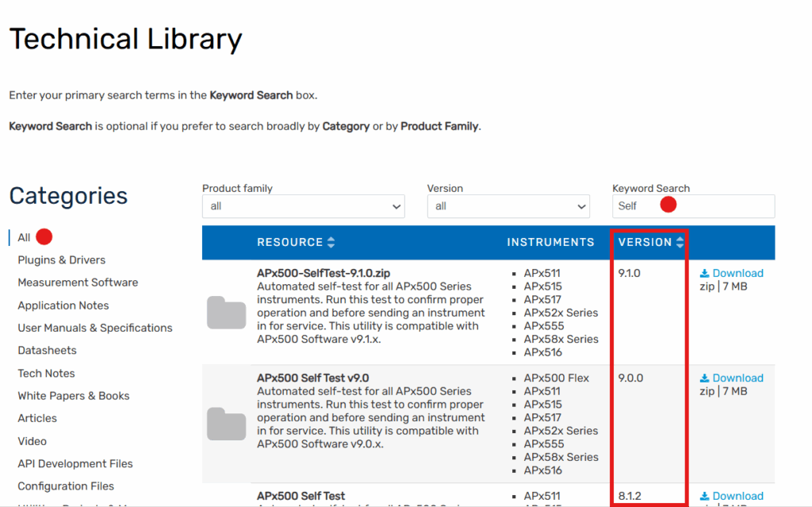Open User Manuals & Specifications category
812x507 pixels.
[x=95, y=328]
